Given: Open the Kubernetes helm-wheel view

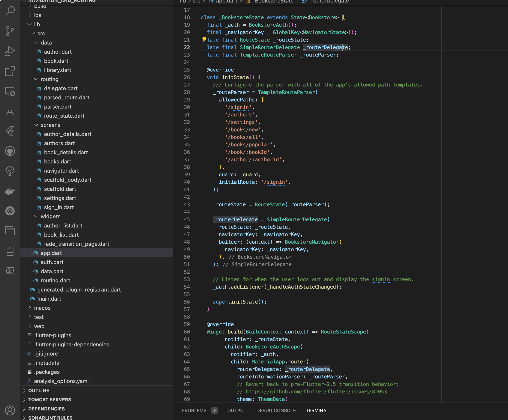Looking at the screenshot, I should click(x=10, y=211).
